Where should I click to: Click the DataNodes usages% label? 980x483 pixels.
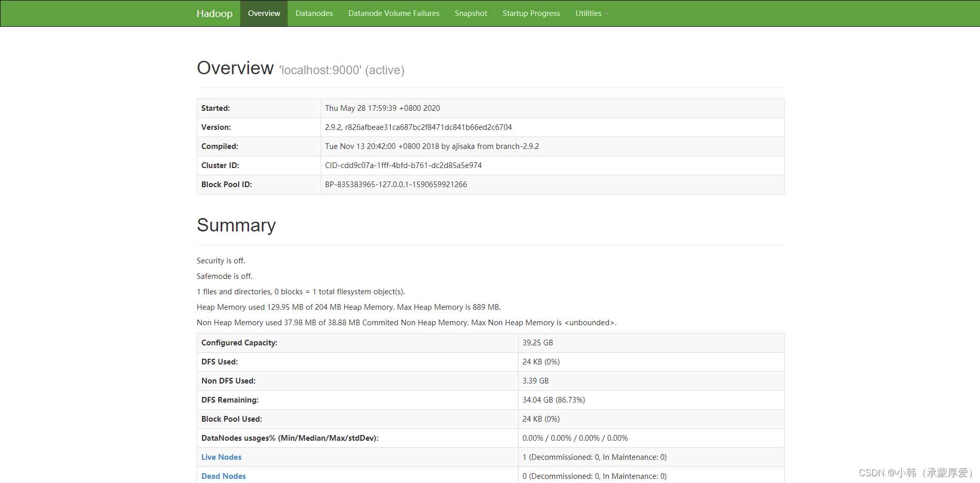click(290, 438)
